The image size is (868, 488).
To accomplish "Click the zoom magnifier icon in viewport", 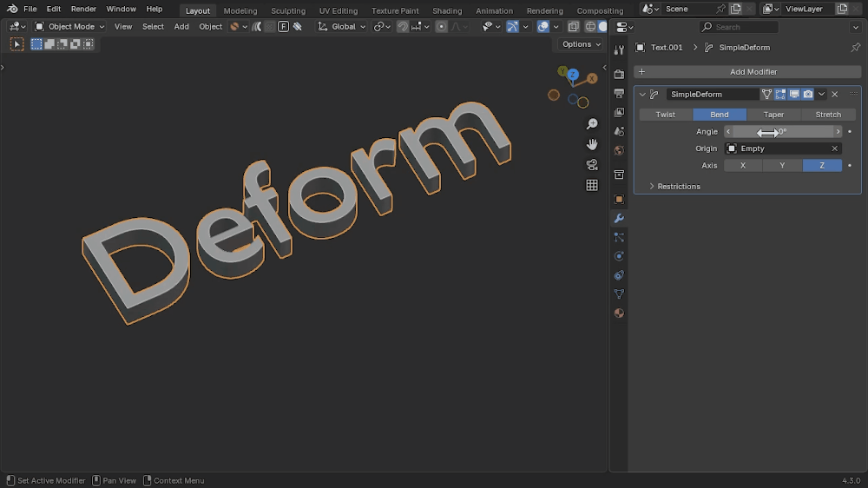I will click(x=592, y=123).
